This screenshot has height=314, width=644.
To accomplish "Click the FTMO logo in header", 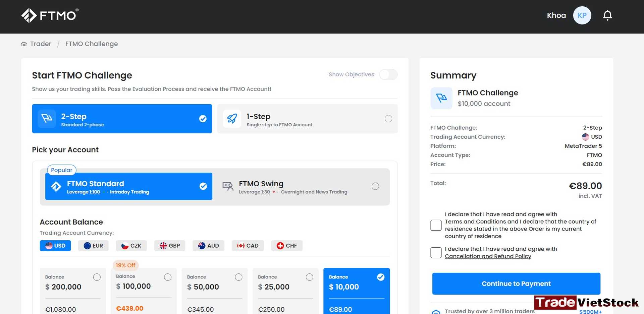I will [x=50, y=15].
